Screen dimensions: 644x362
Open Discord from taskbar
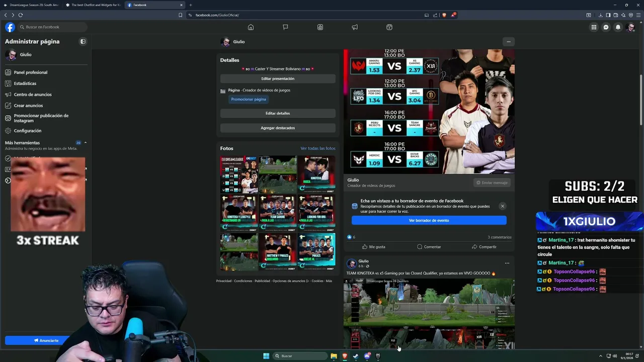coord(367,356)
